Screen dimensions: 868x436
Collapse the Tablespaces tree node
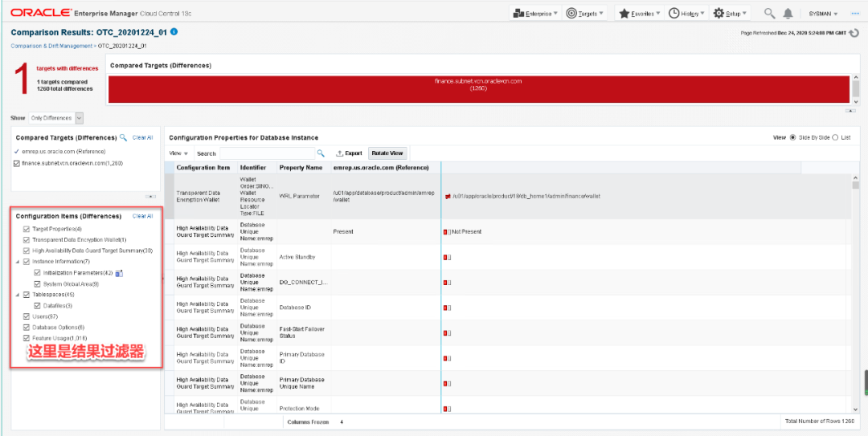coord(17,295)
